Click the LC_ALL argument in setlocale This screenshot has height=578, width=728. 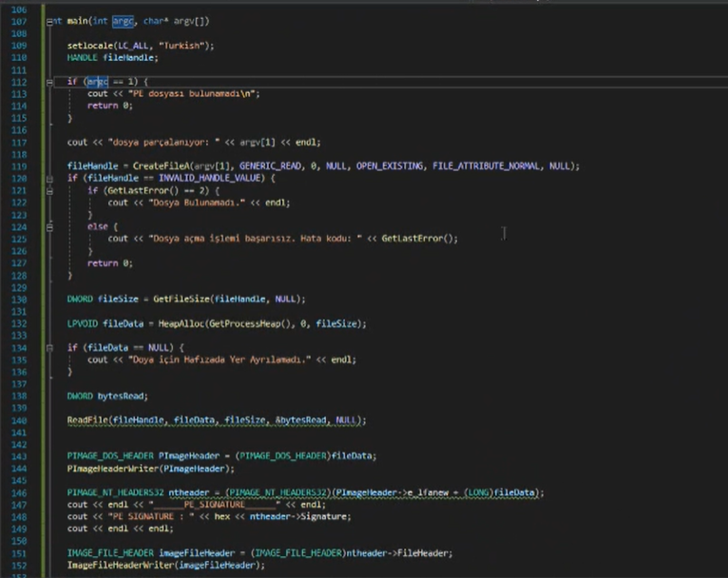click(133, 46)
